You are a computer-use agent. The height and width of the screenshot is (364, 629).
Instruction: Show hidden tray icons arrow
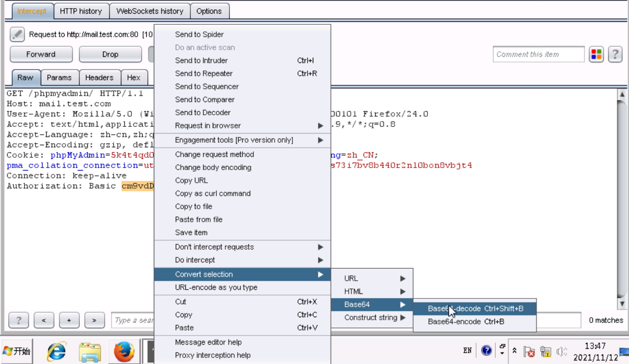point(514,351)
